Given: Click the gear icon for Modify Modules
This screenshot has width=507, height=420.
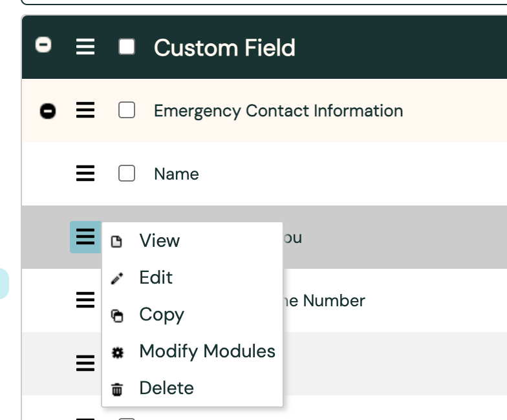Looking at the screenshot, I should pyautogui.click(x=117, y=352).
